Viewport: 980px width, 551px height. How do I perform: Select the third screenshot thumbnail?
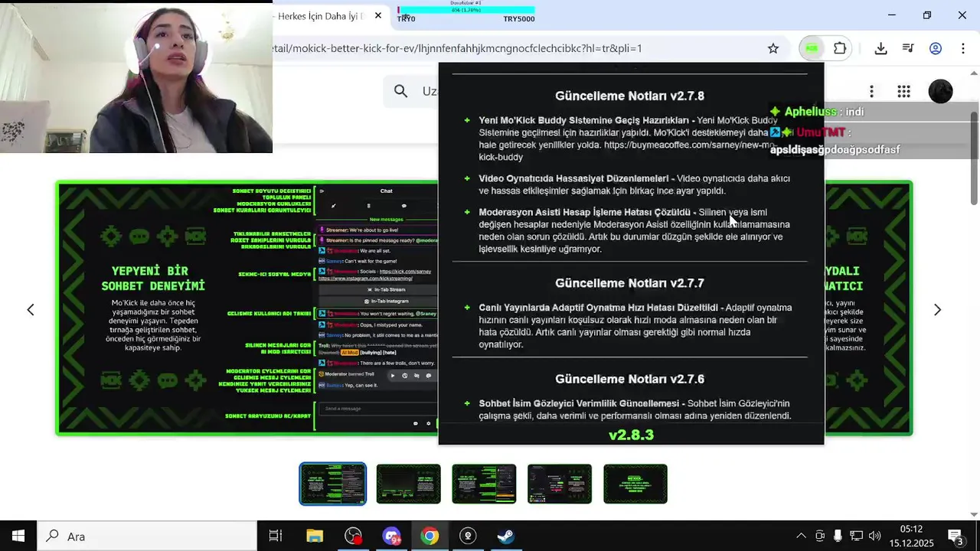[484, 484]
